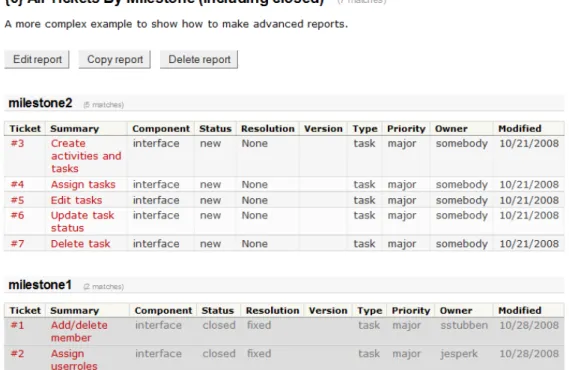Screen dimensions: 569x370
Task: Click the '2 matches' count next to milestone1
Action: 103,287
